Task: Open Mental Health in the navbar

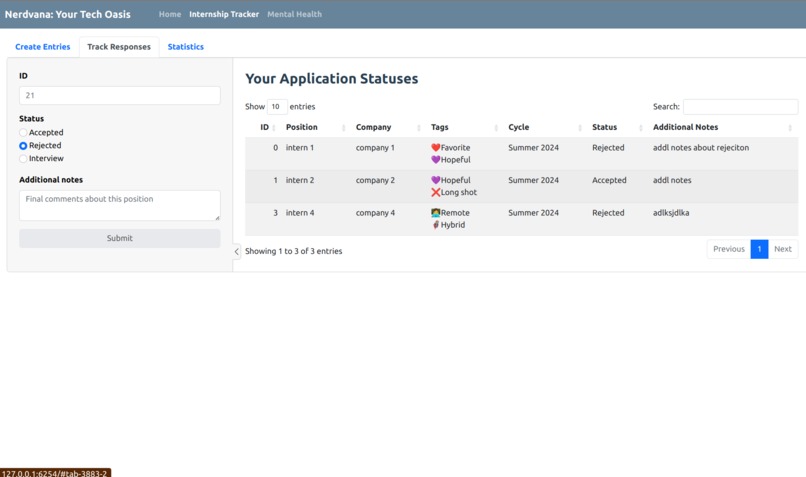Action: (x=294, y=14)
